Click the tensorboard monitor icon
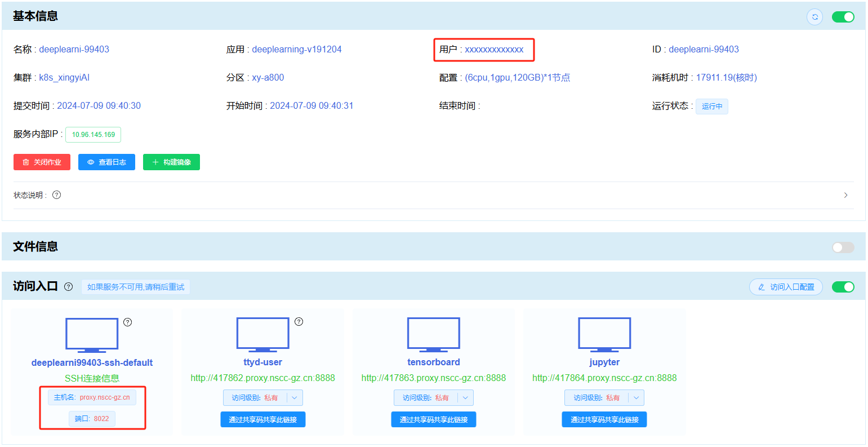This screenshot has height=447, width=868. click(434, 334)
